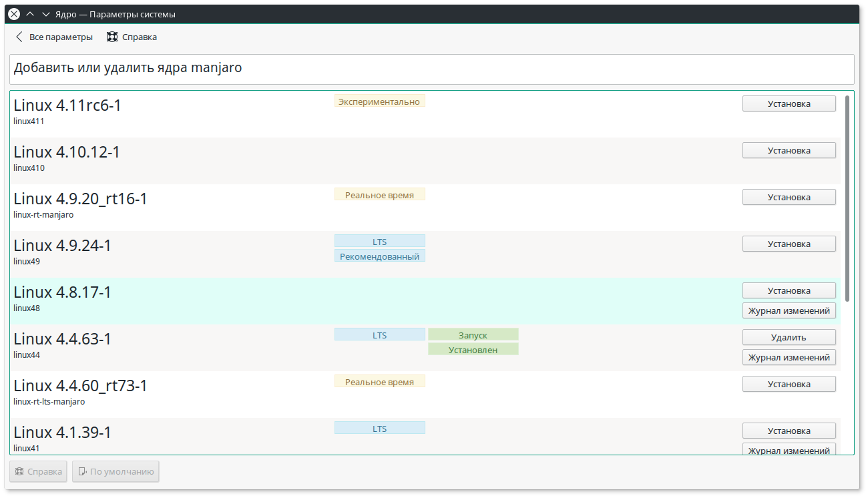
Task: Click the keep-below arrow icon in title bar
Action: click(x=45, y=14)
